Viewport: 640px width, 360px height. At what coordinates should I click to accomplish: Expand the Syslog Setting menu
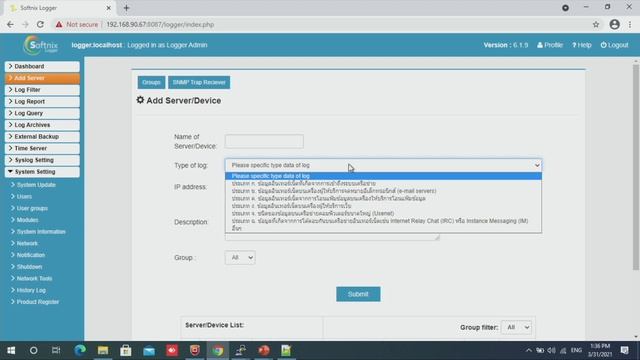(42, 160)
